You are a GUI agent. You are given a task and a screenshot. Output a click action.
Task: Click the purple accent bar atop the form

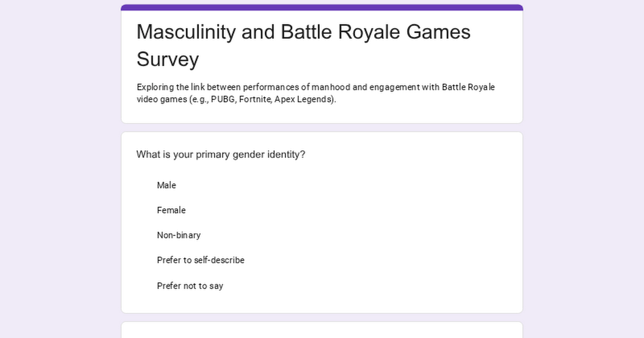(322, 8)
